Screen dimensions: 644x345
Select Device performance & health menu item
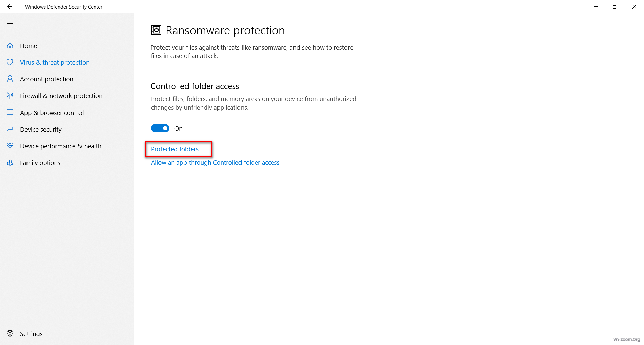[x=61, y=146]
